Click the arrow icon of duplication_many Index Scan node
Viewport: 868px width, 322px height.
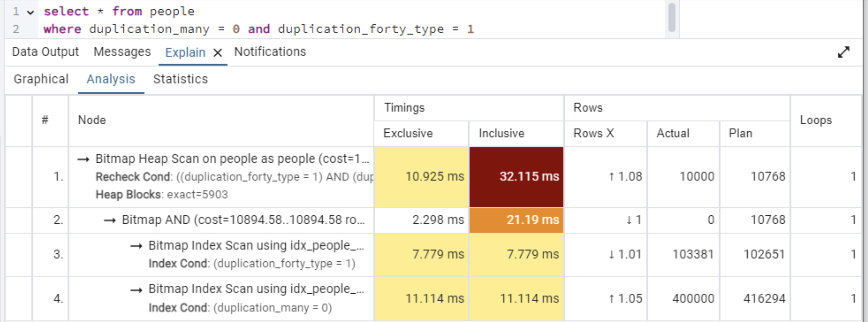[136, 290]
